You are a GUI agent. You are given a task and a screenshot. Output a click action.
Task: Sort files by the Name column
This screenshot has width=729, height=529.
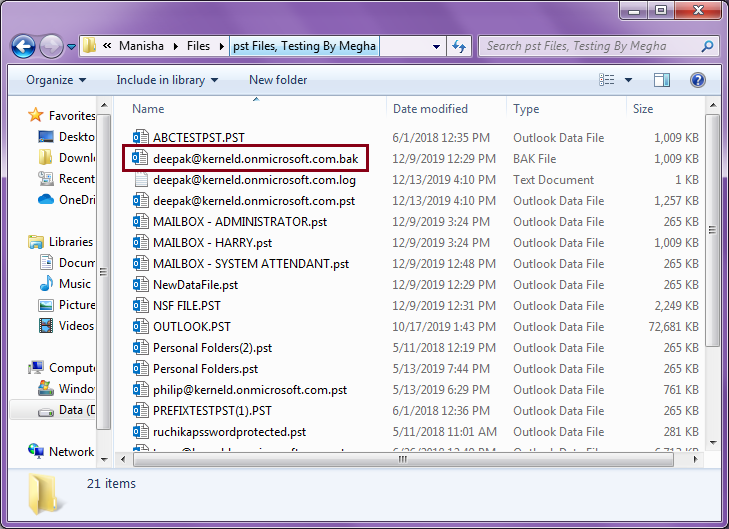[x=148, y=109]
